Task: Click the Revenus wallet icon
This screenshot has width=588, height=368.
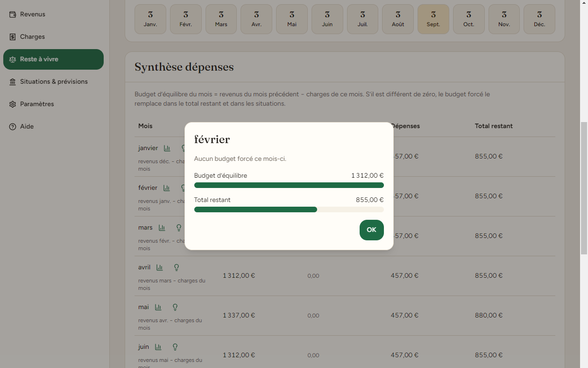Action: click(13, 14)
